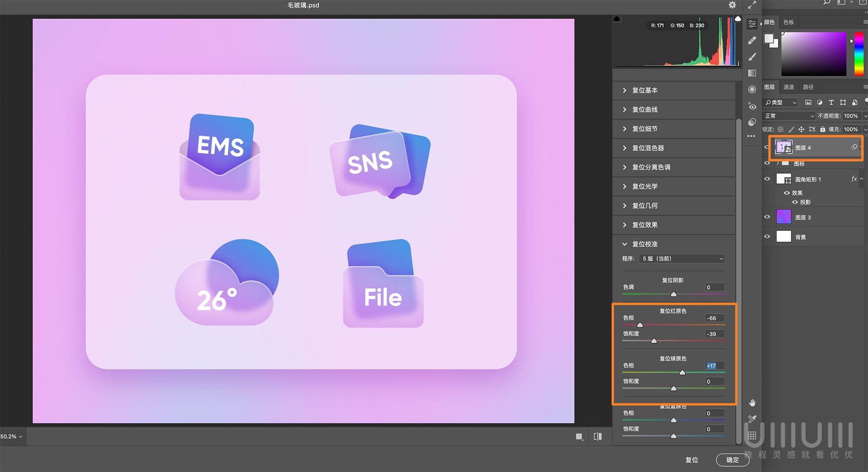The image size is (868, 472).
Task: Select the radial filter tool
Action: pyautogui.click(x=752, y=89)
